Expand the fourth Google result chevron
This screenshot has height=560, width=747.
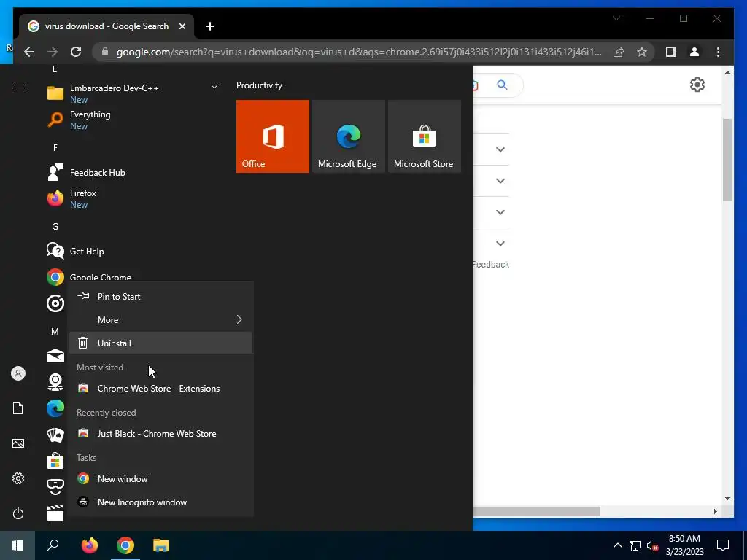tap(500, 244)
